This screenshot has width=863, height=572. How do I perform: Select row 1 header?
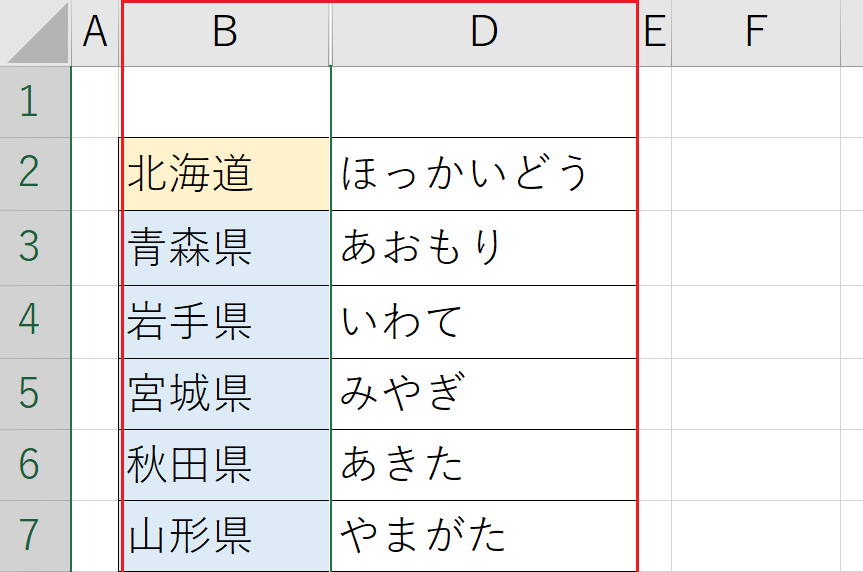tap(35, 102)
